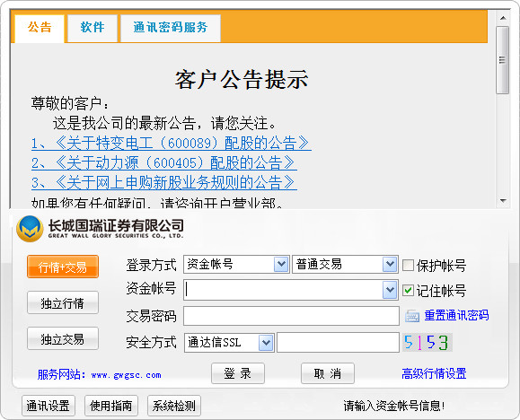Open the soft keyboard icon beside trading password

click(x=412, y=316)
